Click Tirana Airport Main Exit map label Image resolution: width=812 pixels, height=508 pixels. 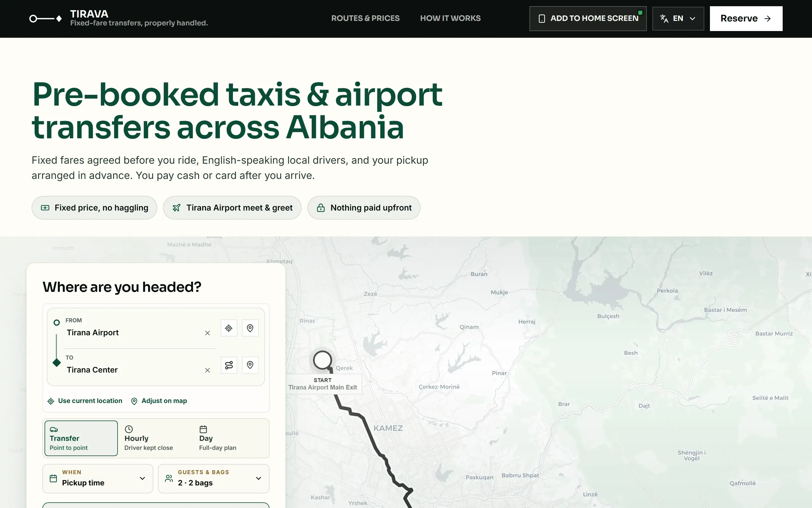(323, 387)
